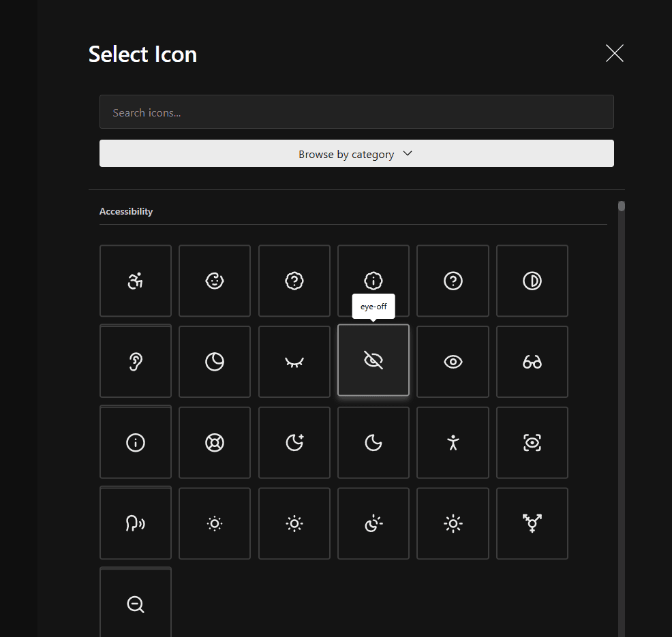Choose the scan eye icon with corner brackets

[x=532, y=443]
